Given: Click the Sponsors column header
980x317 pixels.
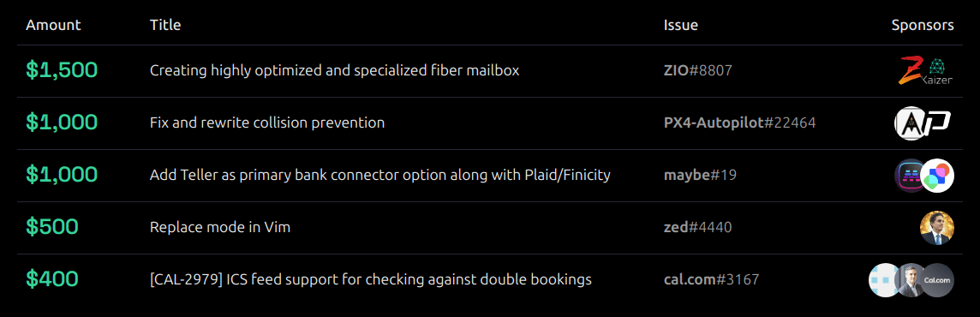Looking at the screenshot, I should click(x=923, y=25).
